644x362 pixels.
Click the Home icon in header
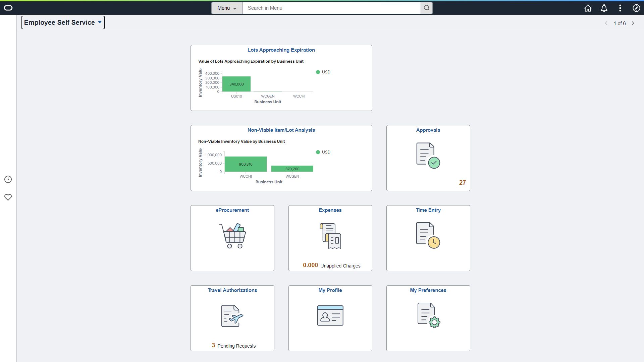(x=588, y=8)
